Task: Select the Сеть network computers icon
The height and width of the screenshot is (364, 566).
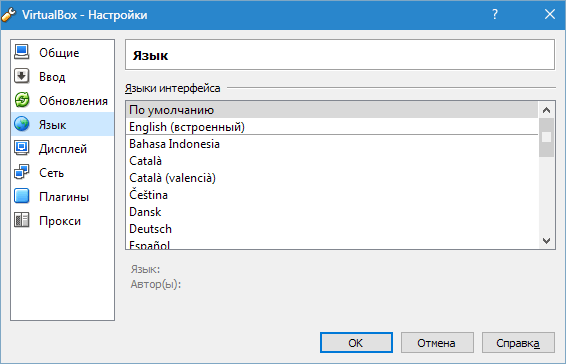Action: (22, 172)
